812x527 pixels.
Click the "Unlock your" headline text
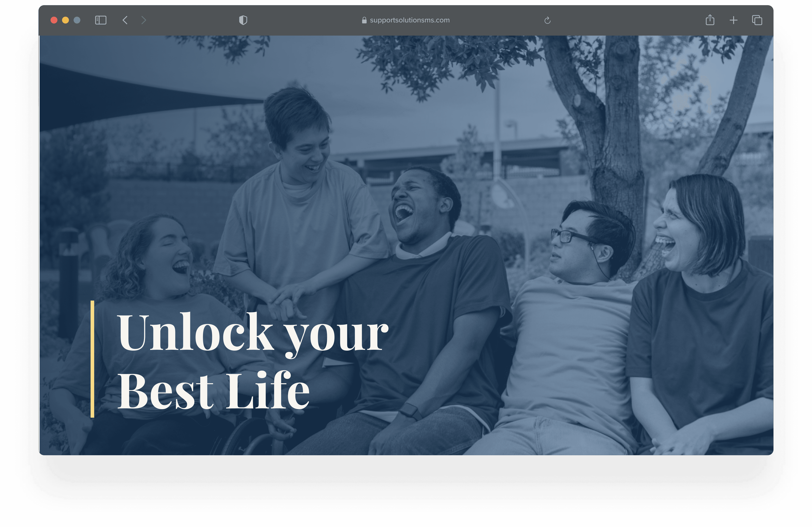pos(253,333)
